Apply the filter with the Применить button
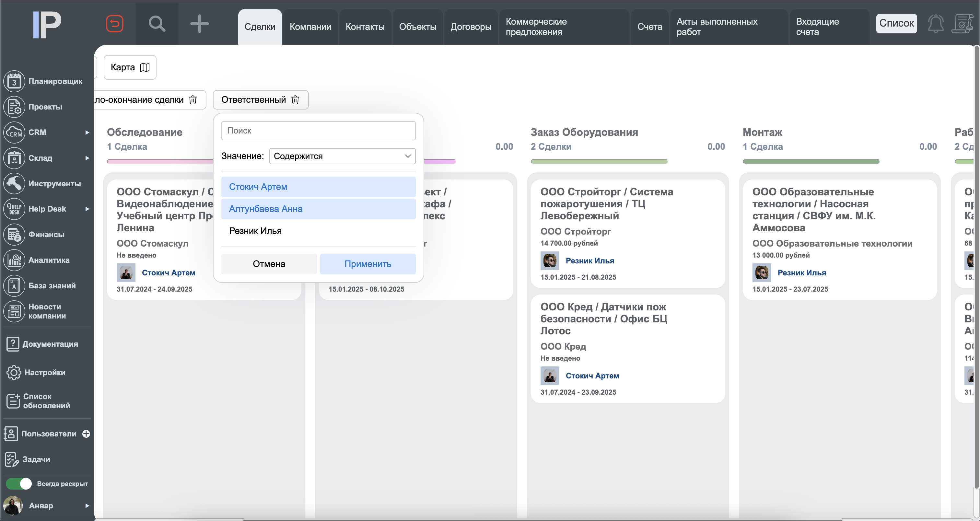This screenshot has width=980, height=521. click(367, 263)
